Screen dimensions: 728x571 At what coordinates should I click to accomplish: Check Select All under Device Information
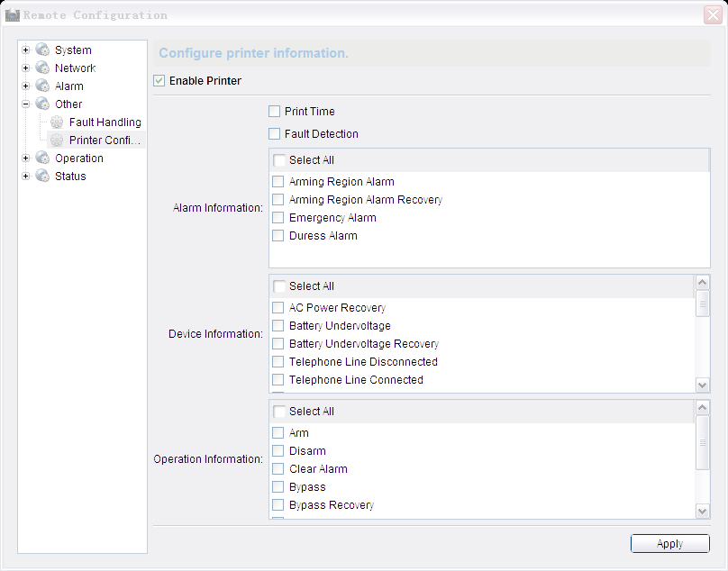pos(279,286)
